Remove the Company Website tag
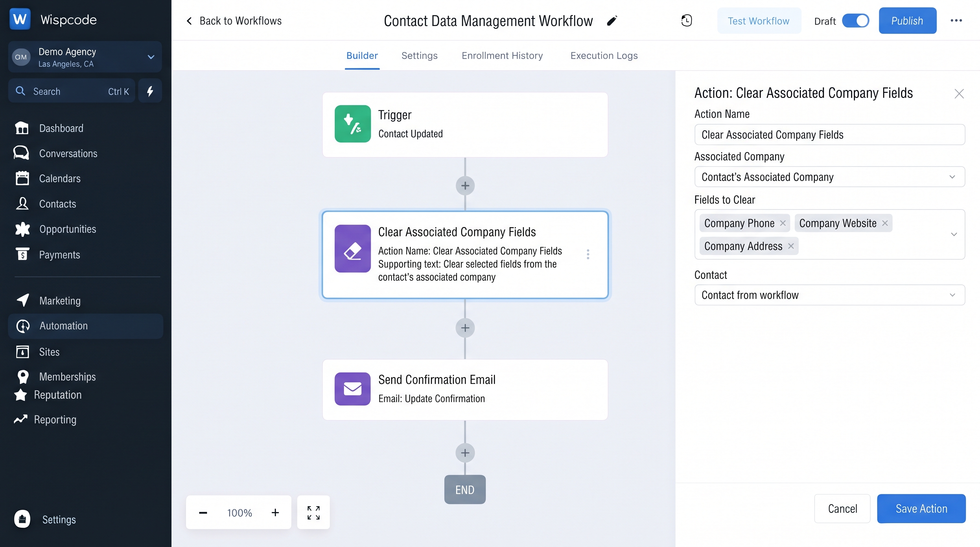 coord(885,223)
